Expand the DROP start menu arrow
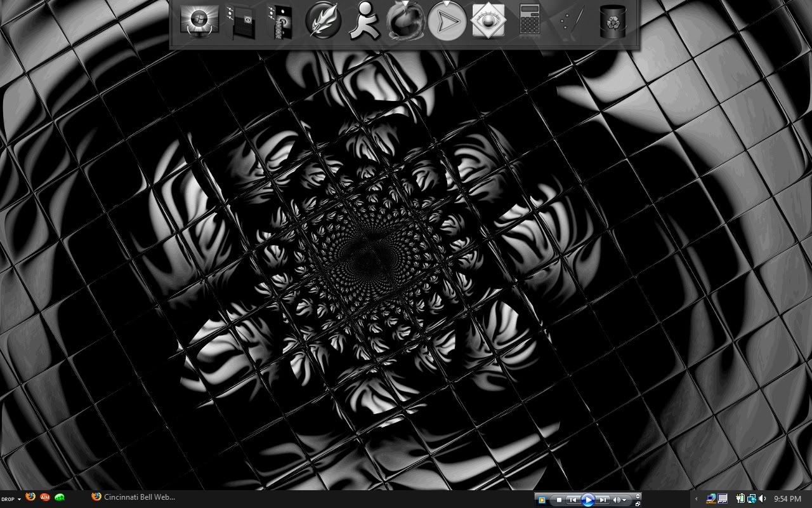812x508 pixels. 19,499
